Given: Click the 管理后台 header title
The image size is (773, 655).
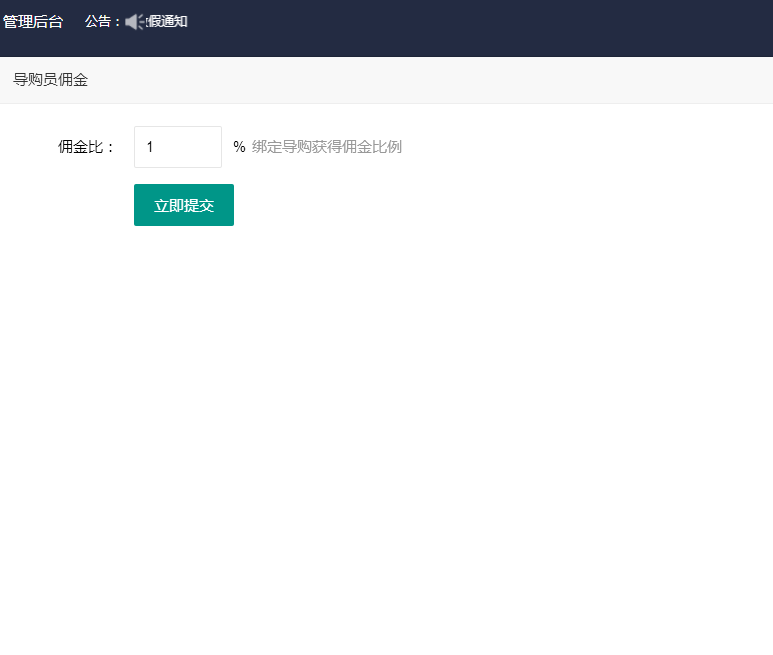Looking at the screenshot, I should pyautogui.click(x=33, y=22).
